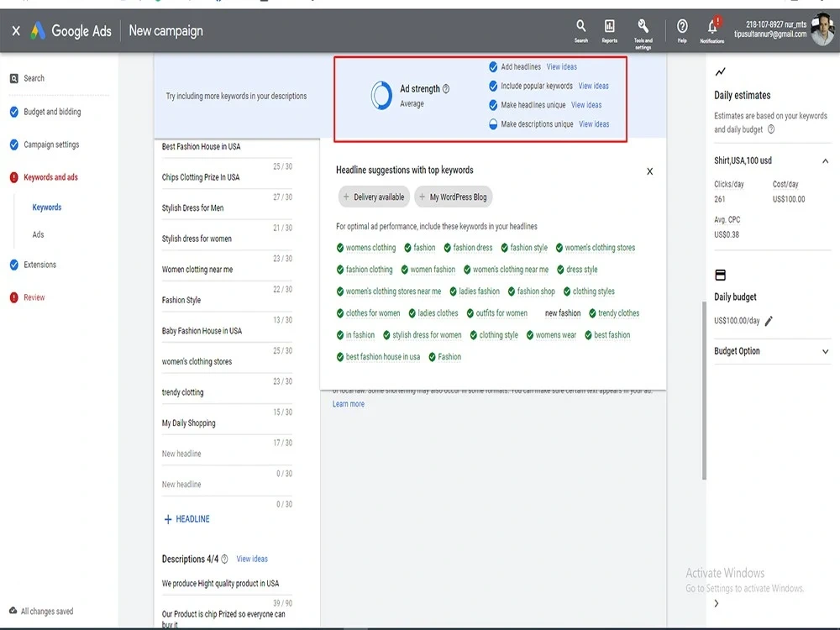Click the Ad strength progress circle
840x630 pixels.
coord(381,96)
